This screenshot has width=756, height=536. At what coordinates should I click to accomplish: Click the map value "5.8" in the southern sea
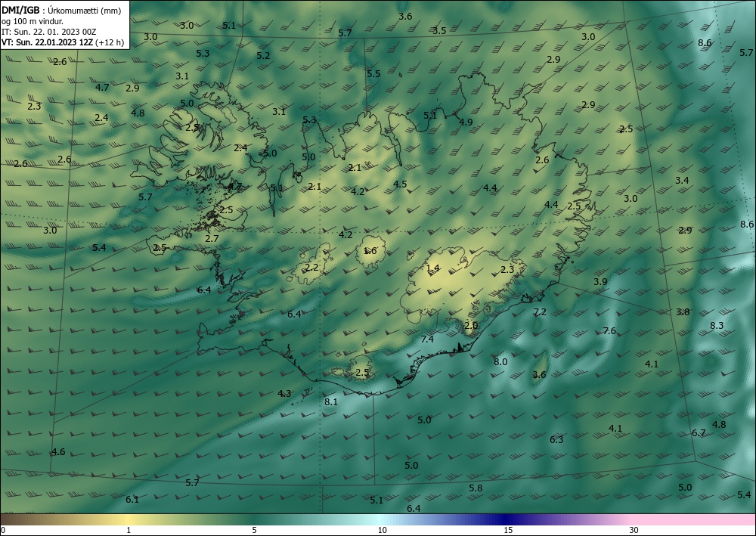click(476, 488)
